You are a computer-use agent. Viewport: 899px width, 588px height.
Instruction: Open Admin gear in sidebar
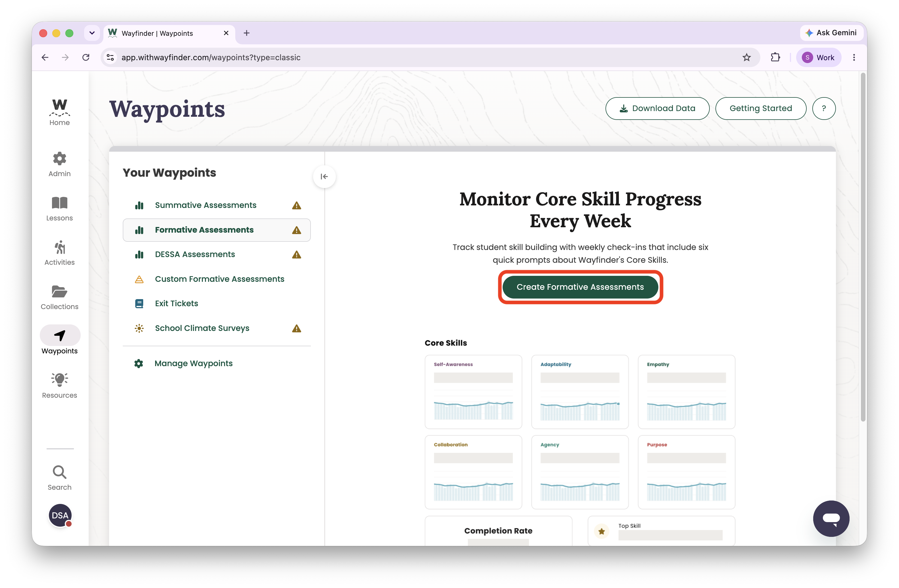[60, 159]
